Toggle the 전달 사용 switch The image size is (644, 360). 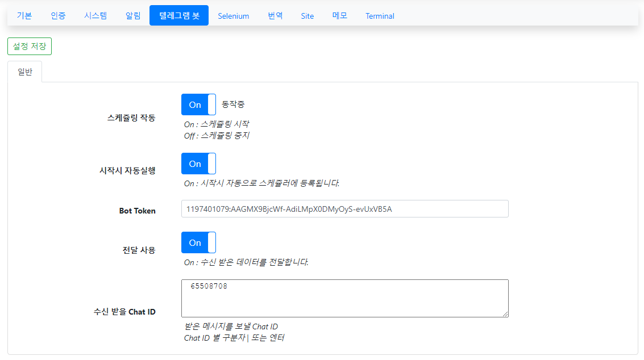(x=198, y=242)
